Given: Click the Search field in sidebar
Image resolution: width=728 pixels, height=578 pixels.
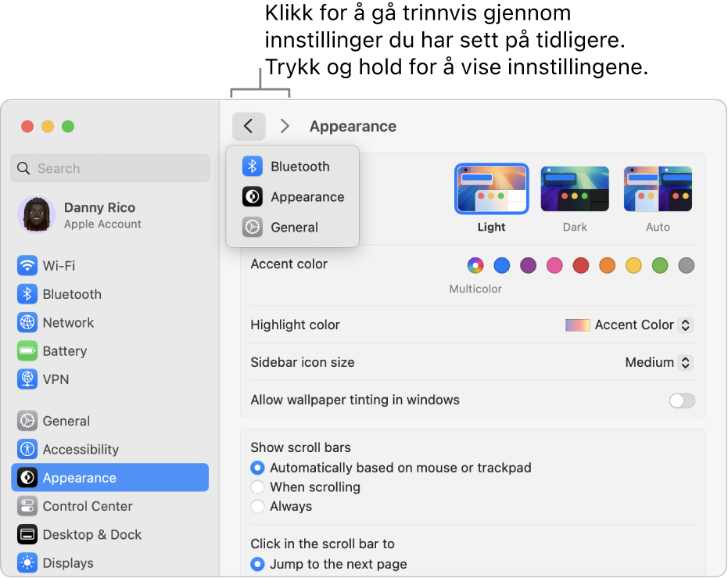Looking at the screenshot, I should point(110,168).
